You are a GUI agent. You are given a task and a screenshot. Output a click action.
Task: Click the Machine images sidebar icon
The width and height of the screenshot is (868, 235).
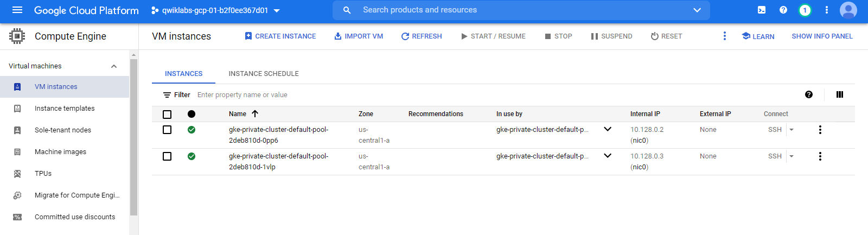point(17,152)
